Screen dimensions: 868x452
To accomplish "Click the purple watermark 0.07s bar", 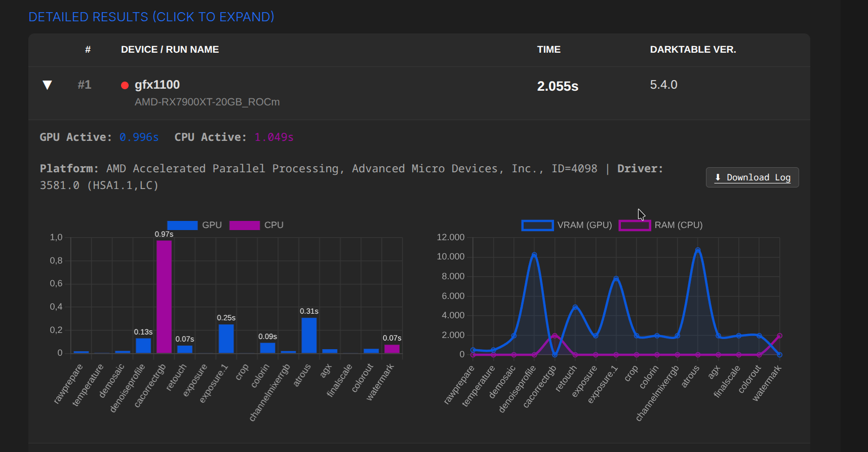I will click(392, 349).
